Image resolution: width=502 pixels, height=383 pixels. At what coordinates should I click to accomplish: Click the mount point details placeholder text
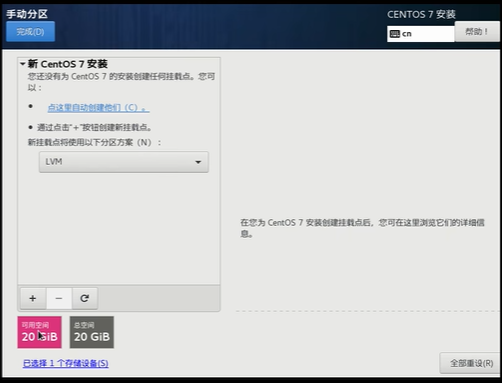click(362, 228)
